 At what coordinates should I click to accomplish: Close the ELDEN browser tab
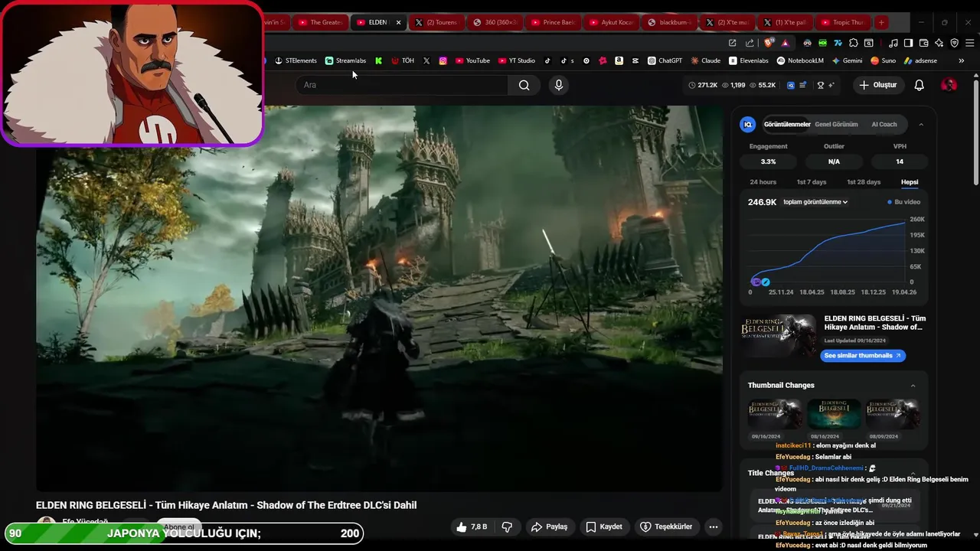pos(398,22)
